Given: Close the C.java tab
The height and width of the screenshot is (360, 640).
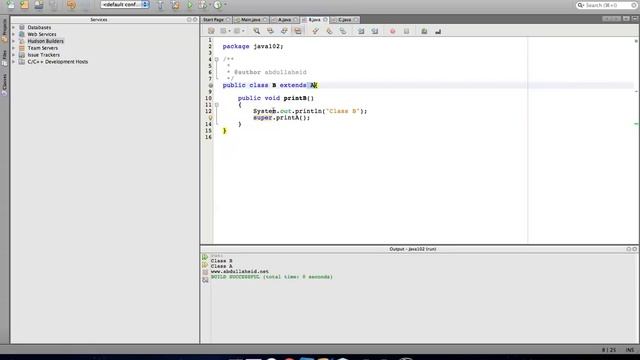Looking at the screenshot, I should (356, 20).
